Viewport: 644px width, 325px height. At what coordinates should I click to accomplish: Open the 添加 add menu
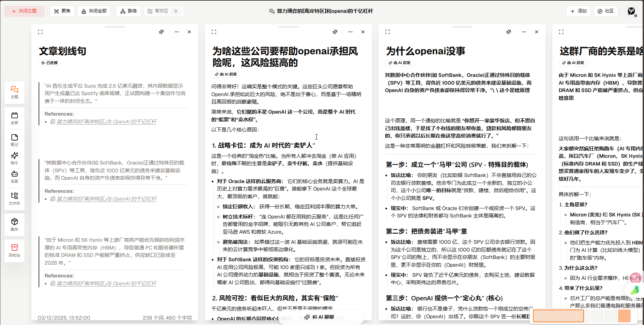[x=579, y=11]
